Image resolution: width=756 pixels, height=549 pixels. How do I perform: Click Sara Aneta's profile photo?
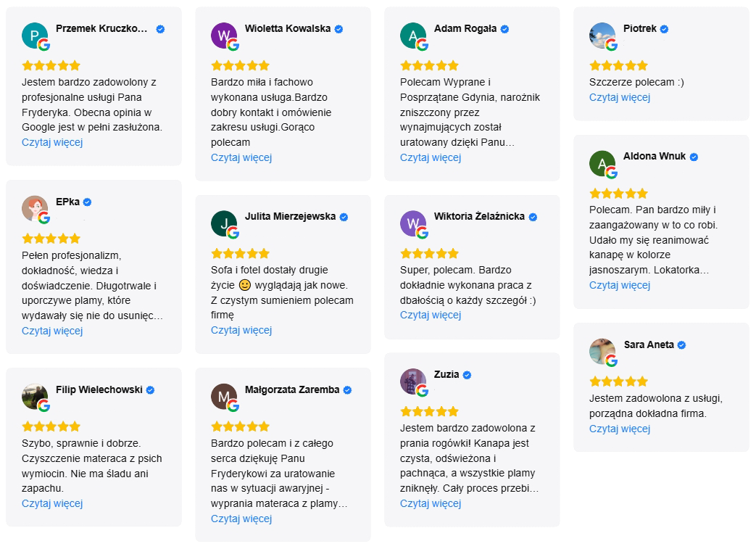pyautogui.click(x=602, y=352)
